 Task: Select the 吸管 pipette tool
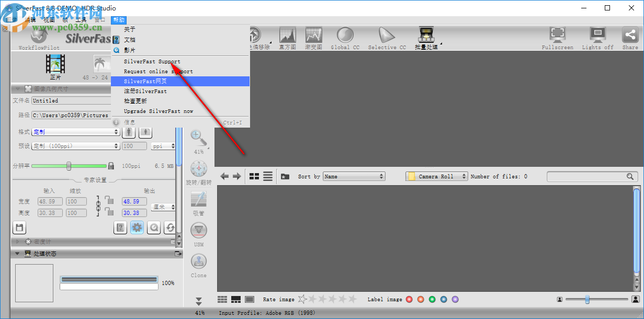pos(199,199)
